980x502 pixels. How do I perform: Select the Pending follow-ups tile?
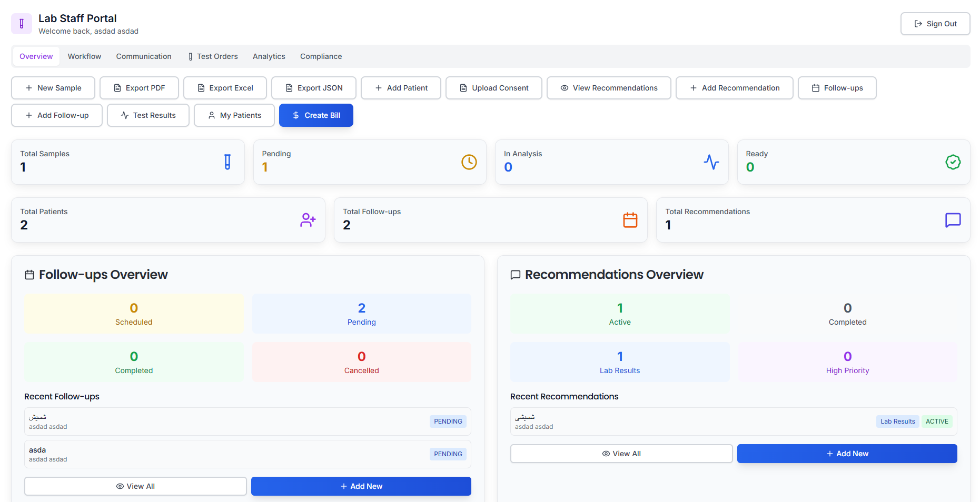pos(361,314)
